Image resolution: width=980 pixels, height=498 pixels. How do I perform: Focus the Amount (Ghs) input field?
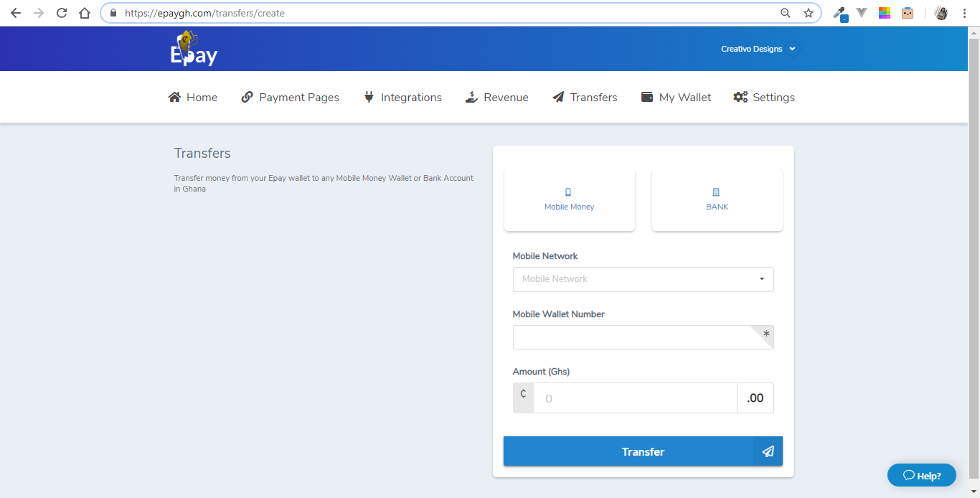click(x=634, y=398)
